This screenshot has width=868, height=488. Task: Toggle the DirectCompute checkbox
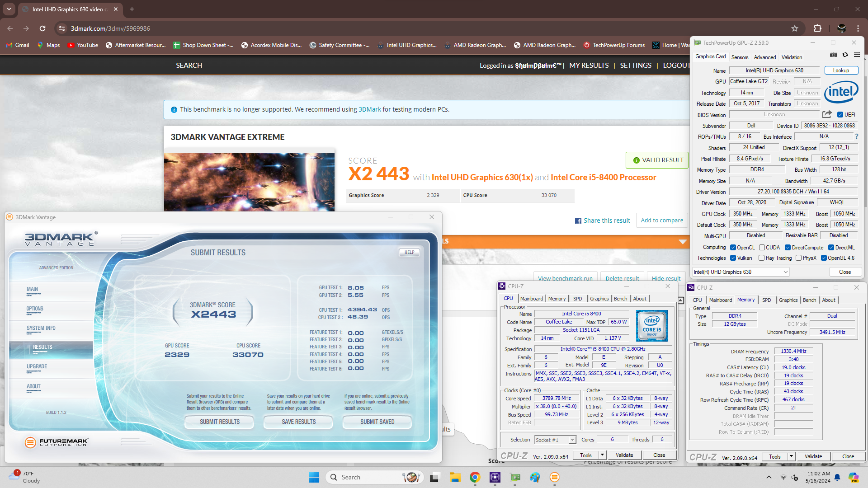pyautogui.click(x=788, y=248)
